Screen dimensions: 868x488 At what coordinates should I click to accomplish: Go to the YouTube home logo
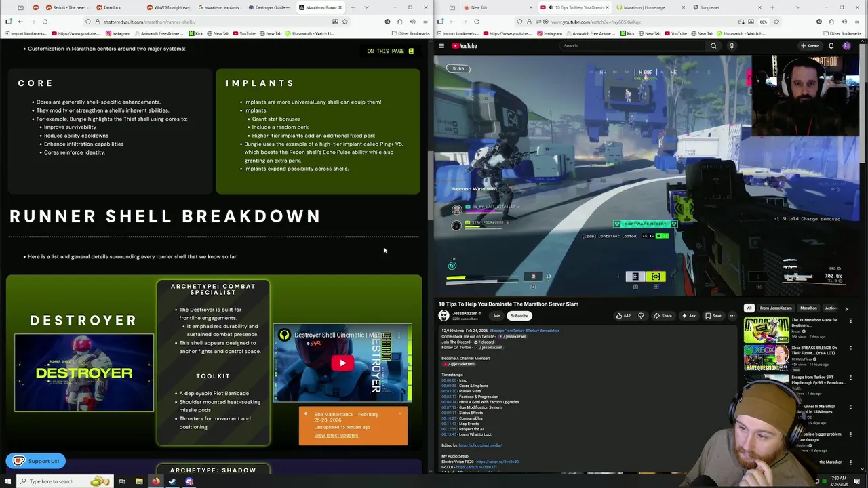point(465,46)
